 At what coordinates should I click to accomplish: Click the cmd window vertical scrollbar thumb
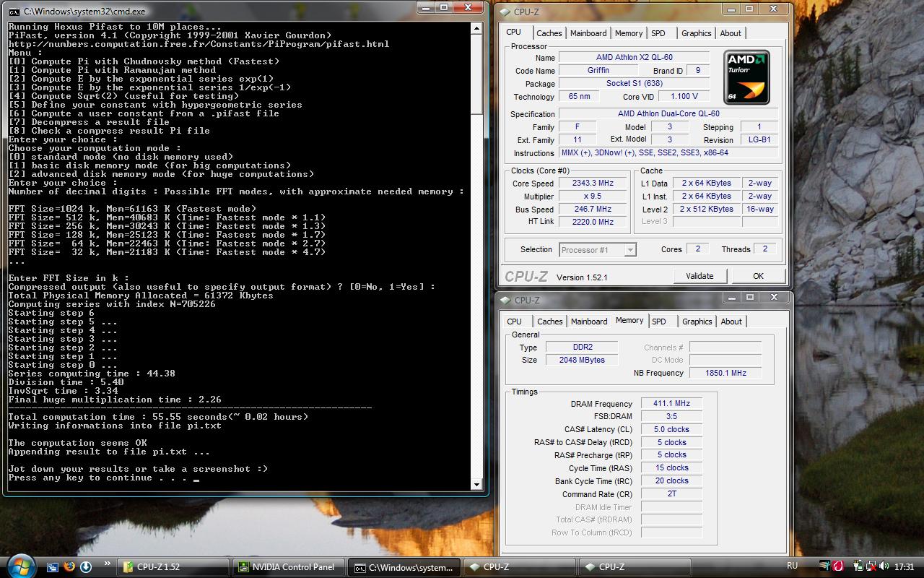click(x=476, y=74)
